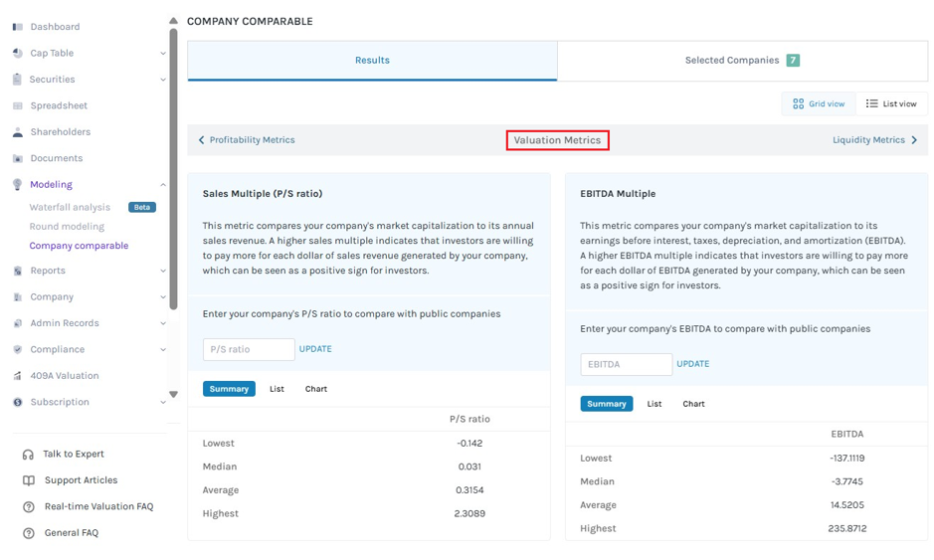The width and height of the screenshot is (934, 560).
Task: Click the Support Articles book icon
Action: (28, 480)
